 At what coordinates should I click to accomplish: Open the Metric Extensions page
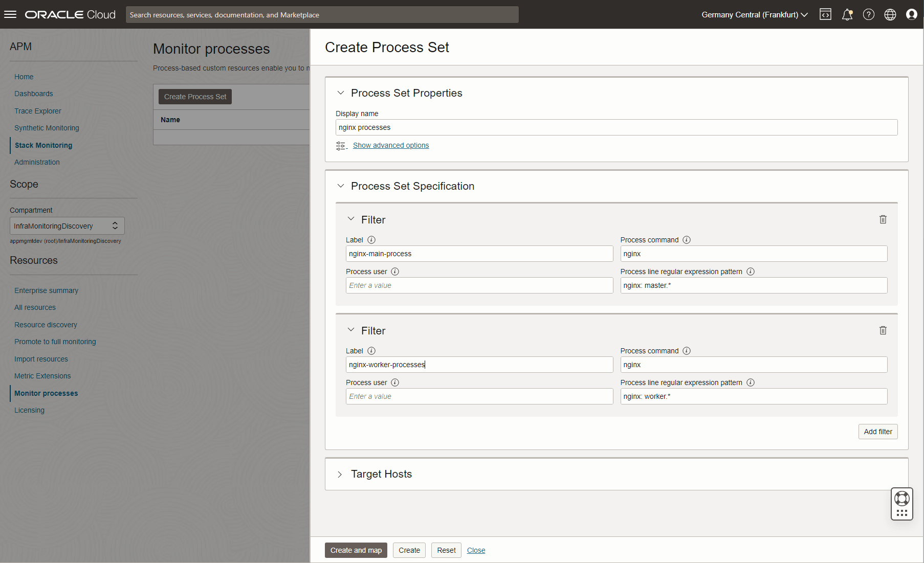[x=42, y=375]
